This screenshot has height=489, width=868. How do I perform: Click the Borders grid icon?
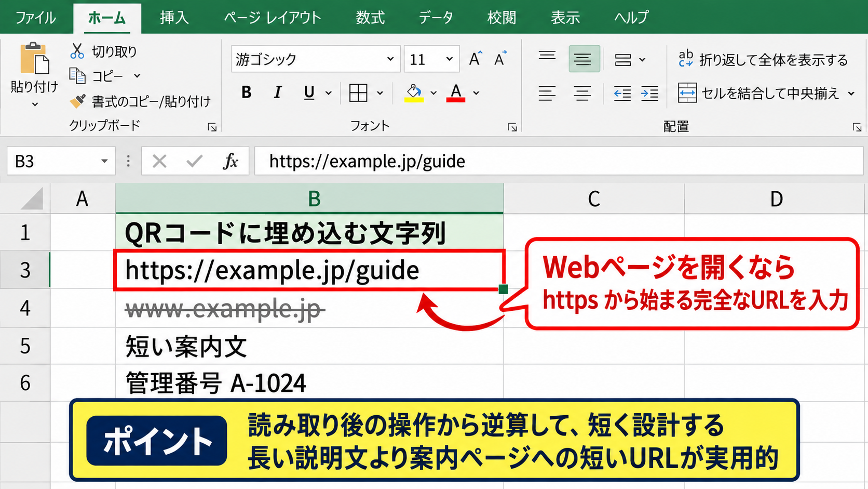point(358,93)
